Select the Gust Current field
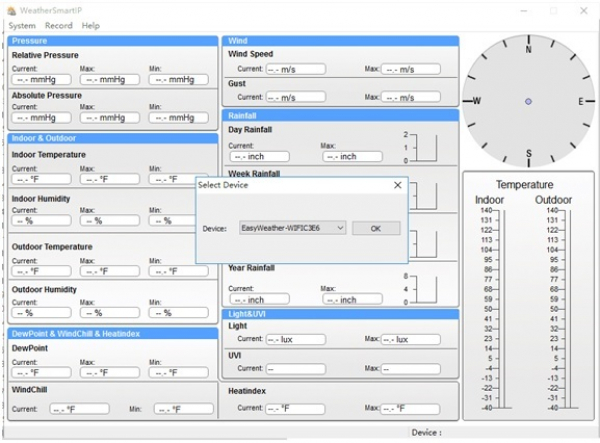This screenshot has height=443, width=600. click(x=296, y=97)
